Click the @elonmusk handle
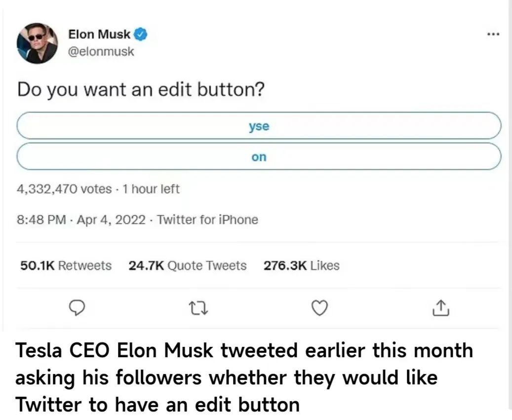This screenshot has width=512, height=420. (101, 51)
